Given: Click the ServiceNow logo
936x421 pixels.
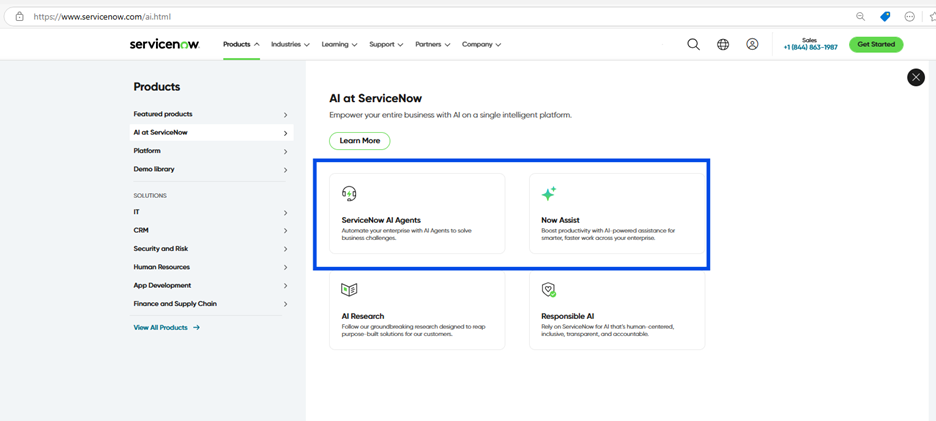Looking at the screenshot, I should (164, 44).
